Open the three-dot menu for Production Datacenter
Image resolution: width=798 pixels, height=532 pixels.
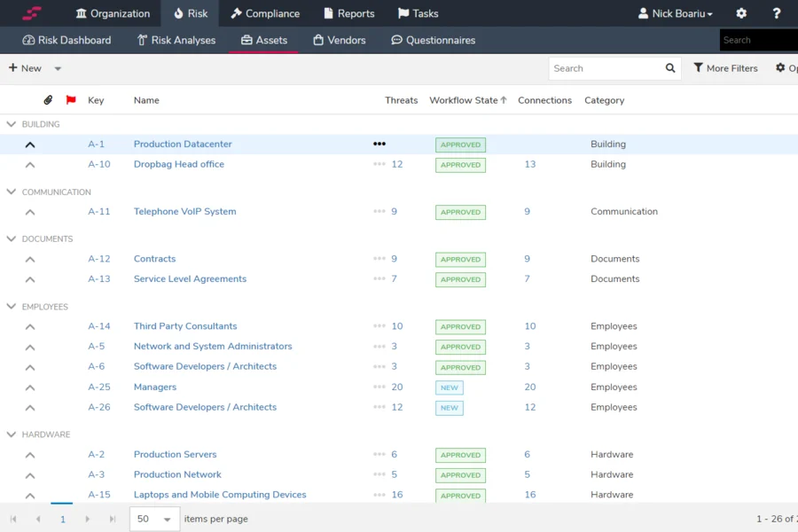tap(379, 144)
